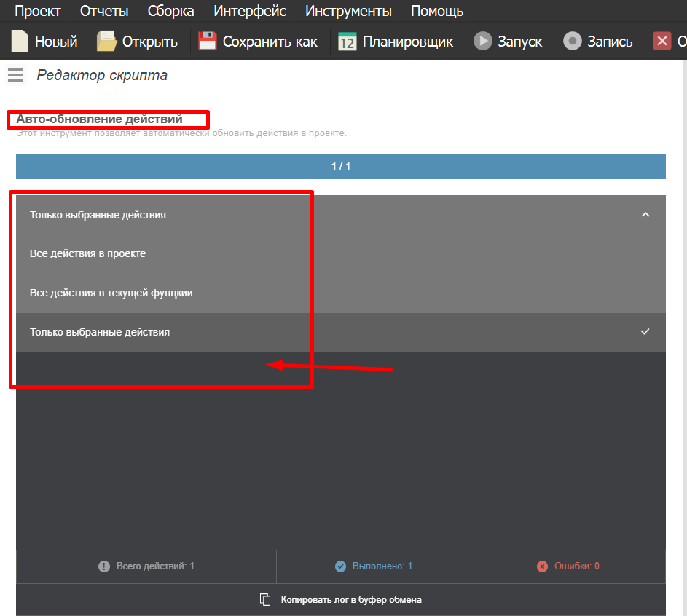Click the red X toolbar icon

(662, 42)
